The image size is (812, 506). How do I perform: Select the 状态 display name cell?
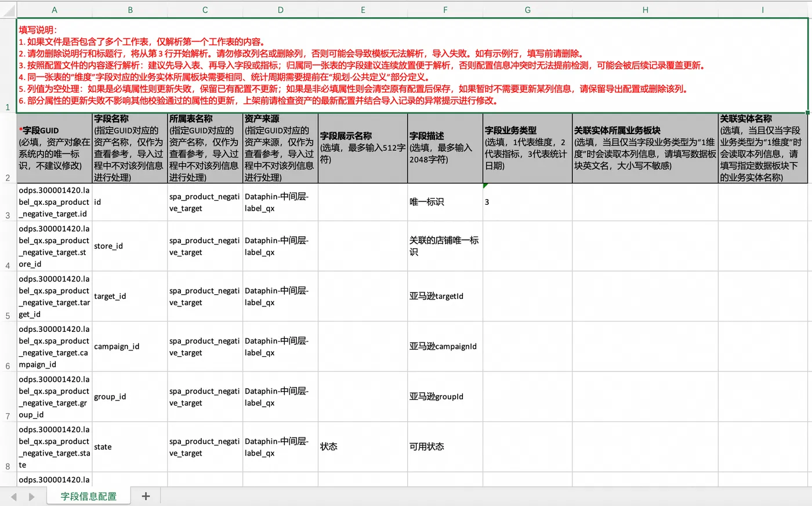pyautogui.click(x=363, y=447)
